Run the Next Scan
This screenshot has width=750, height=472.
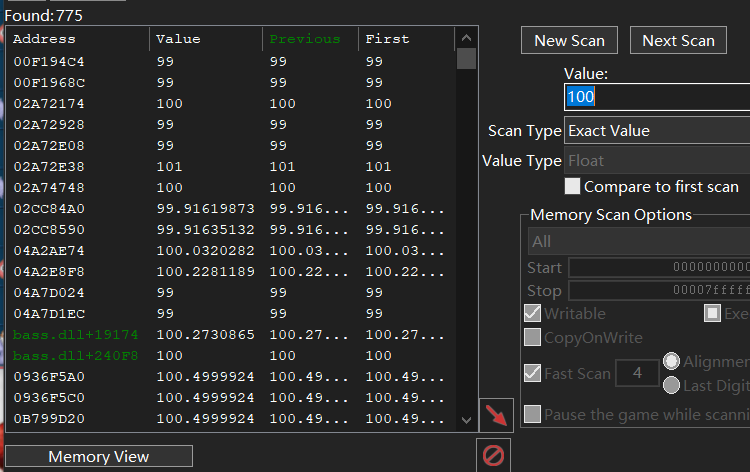[678, 40]
